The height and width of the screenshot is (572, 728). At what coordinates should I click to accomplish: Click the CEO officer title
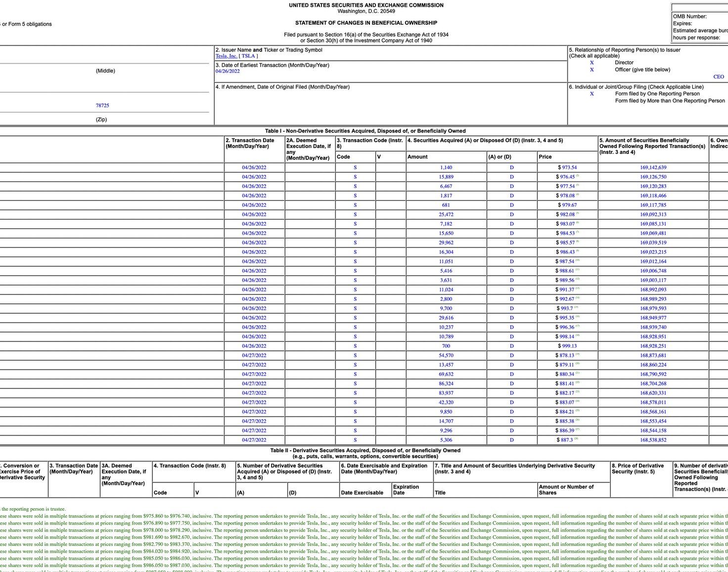719,77
